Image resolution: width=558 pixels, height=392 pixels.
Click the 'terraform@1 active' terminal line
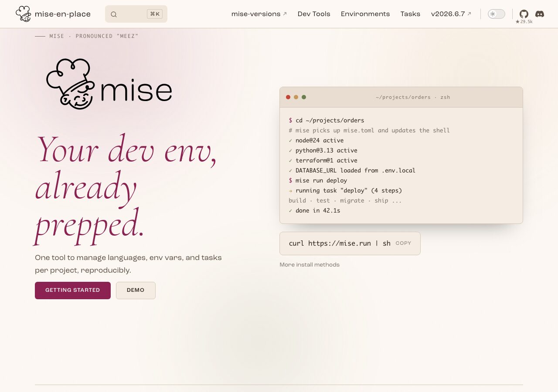click(x=323, y=160)
